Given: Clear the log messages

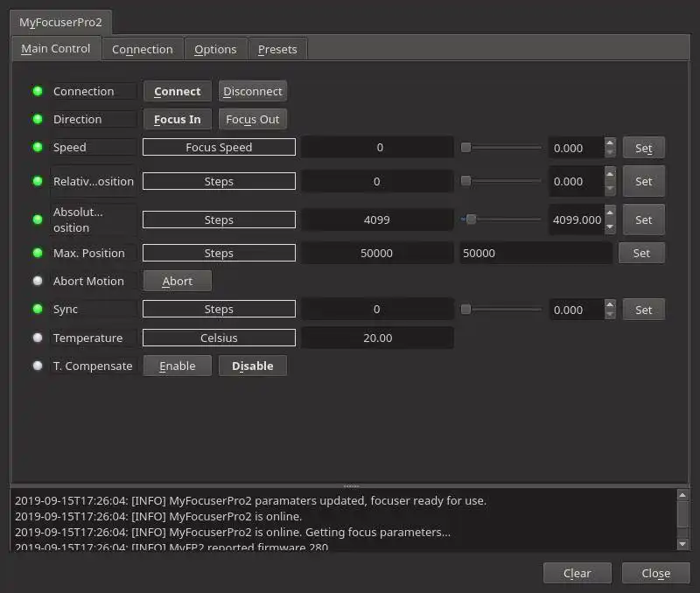Looking at the screenshot, I should tap(577, 574).
